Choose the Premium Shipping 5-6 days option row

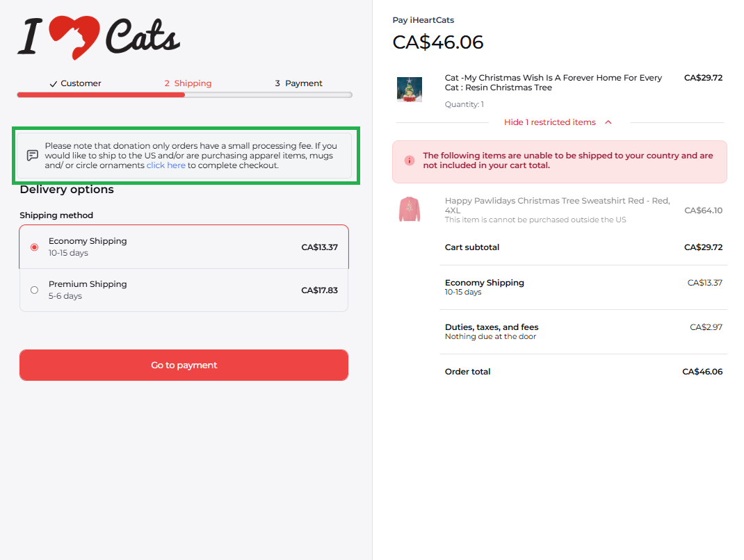(184, 290)
